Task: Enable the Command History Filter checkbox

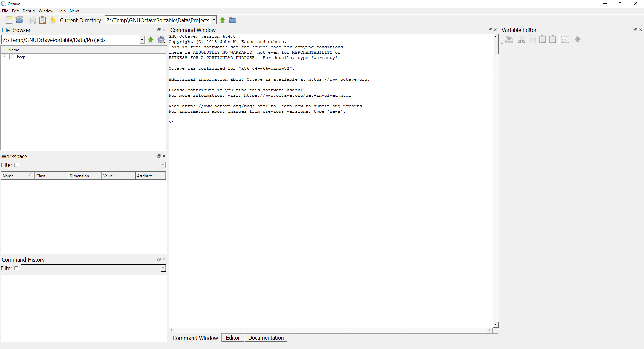Action: click(16, 268)
